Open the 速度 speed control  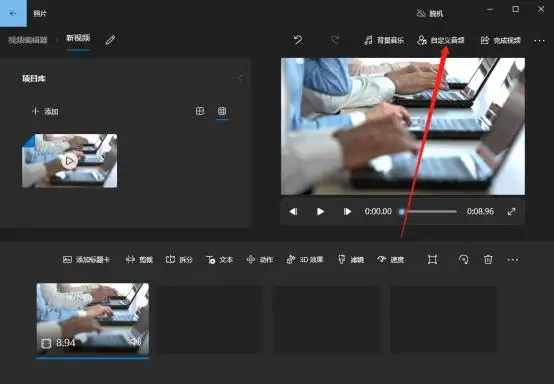390,260
